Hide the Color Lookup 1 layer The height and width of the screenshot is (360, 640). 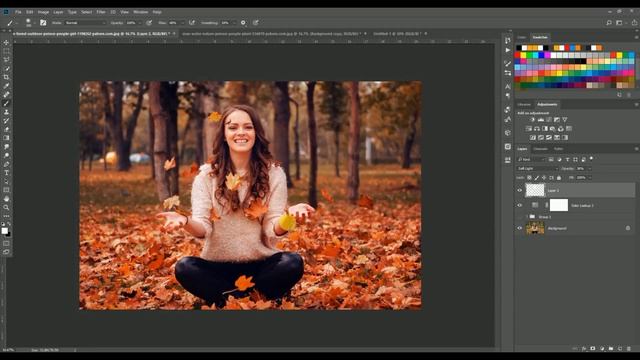coord(520,205)
